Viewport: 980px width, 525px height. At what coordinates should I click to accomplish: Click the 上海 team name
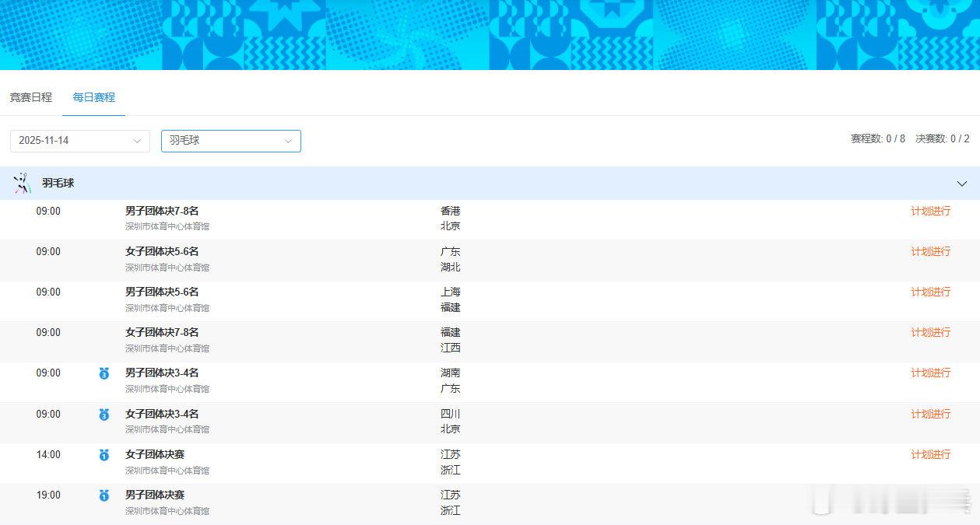point(451,292)
